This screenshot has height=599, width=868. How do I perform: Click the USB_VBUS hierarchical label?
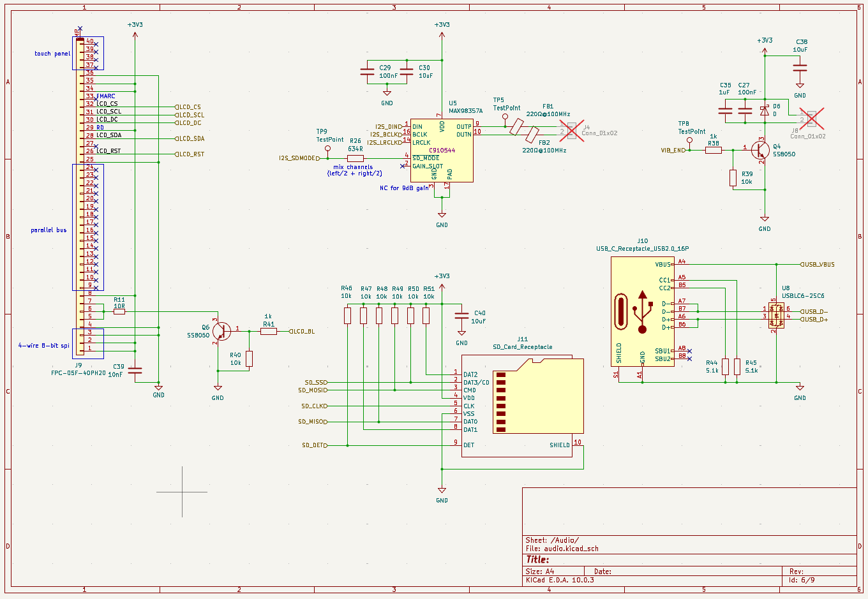(x=818, y=265)
